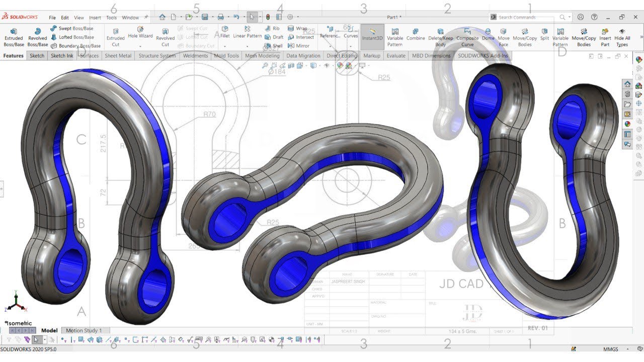Screen dimensions: 644x362
Task: Select the Linear Pattern tool
Action: pos(247,32)
